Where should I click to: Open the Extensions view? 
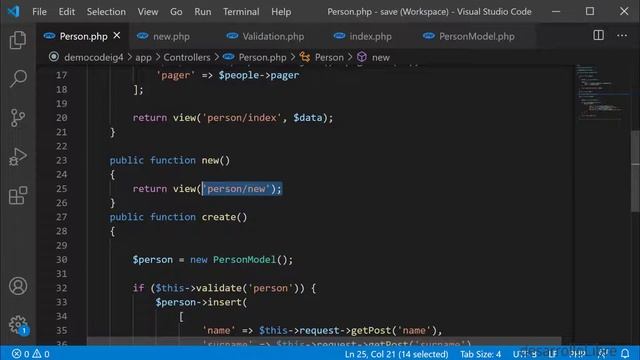tap(18, 196)
